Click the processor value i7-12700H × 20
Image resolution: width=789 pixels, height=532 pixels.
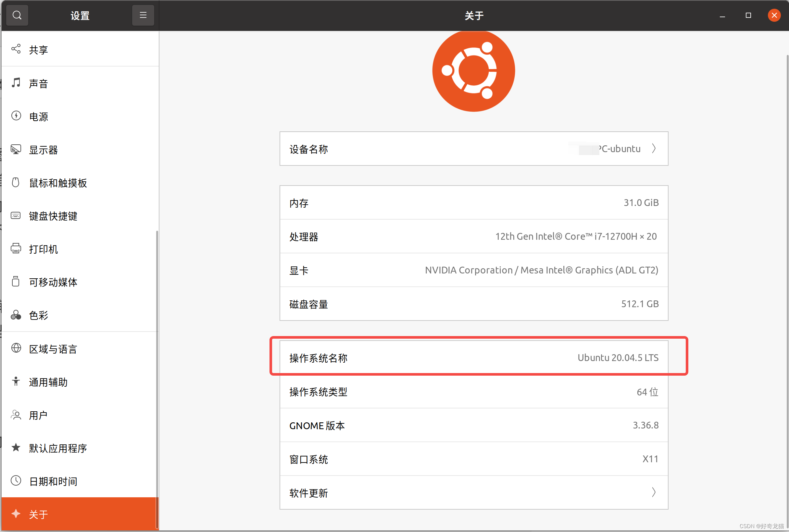coord(576,236)
